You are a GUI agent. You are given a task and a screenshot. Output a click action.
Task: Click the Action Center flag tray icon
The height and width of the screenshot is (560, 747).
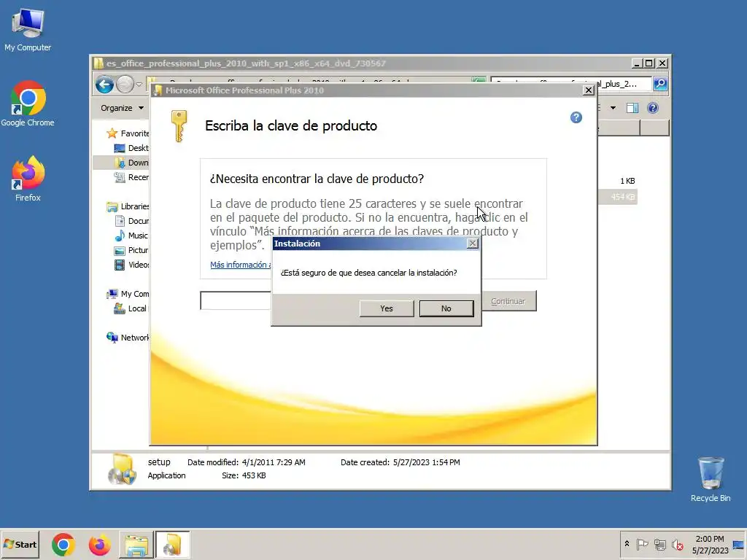642,544
